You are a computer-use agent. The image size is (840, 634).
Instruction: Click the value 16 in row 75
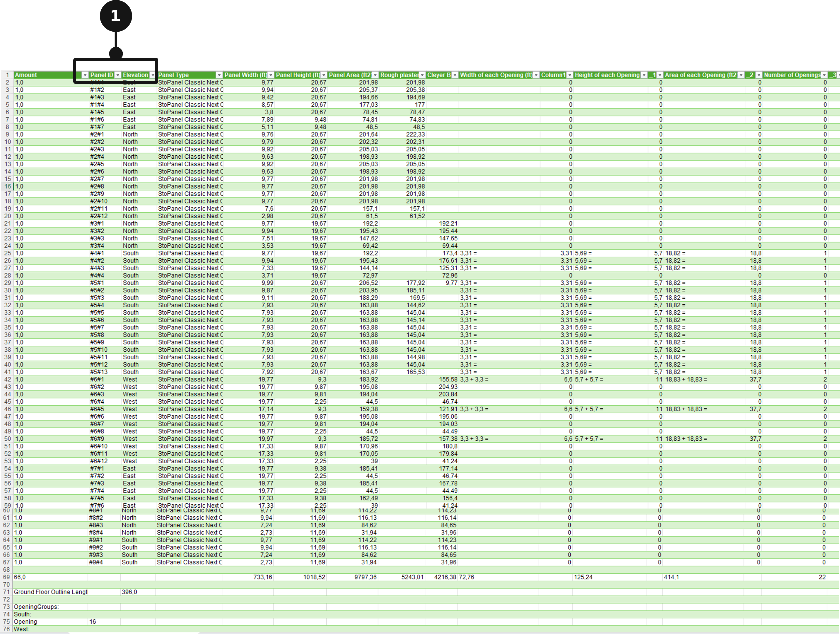point(104,622)
